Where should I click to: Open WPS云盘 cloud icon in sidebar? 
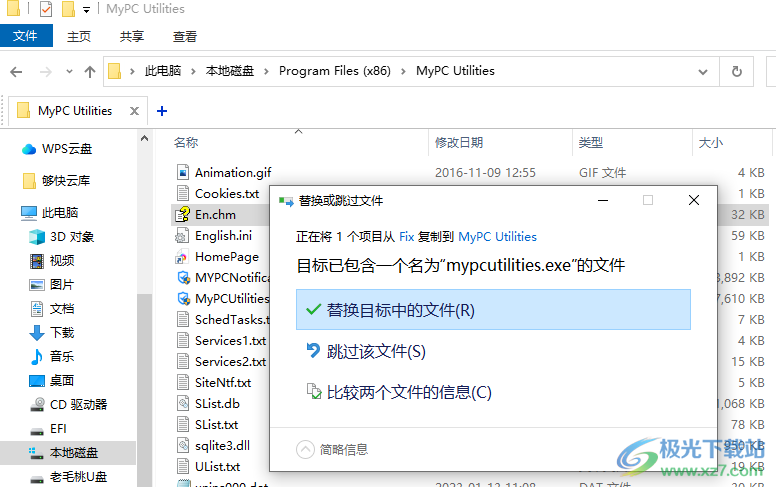(29, 149)
